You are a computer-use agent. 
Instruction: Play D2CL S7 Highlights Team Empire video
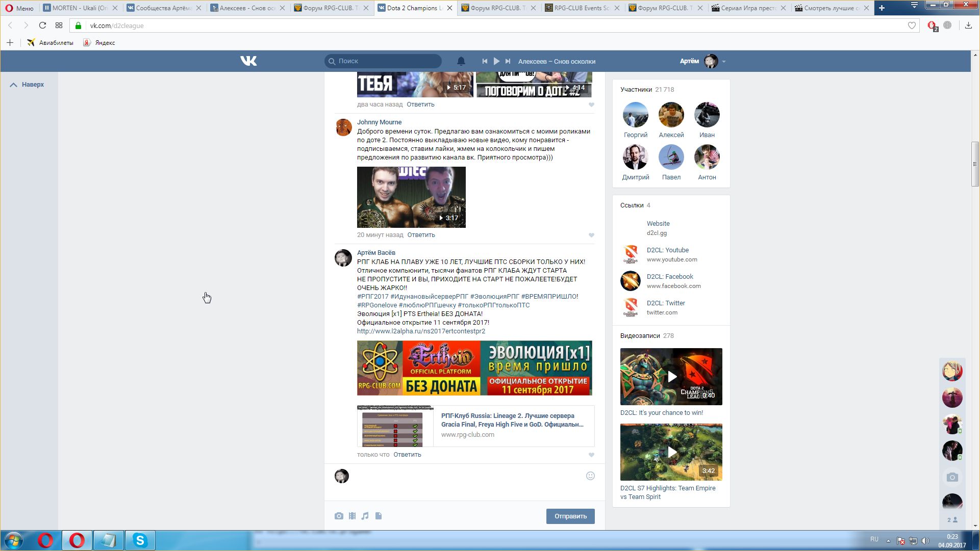(671, 452)
